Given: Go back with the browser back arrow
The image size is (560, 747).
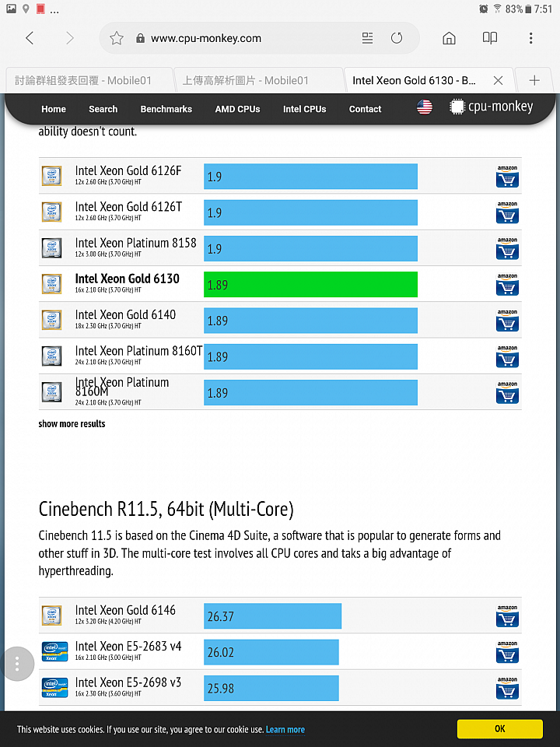Looking at the screenshot, I should (30, 38).
